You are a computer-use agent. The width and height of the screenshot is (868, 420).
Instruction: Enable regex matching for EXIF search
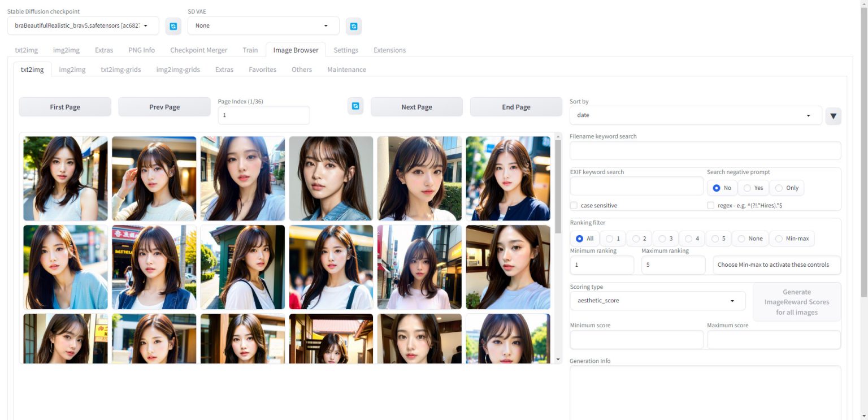point(710,205)
